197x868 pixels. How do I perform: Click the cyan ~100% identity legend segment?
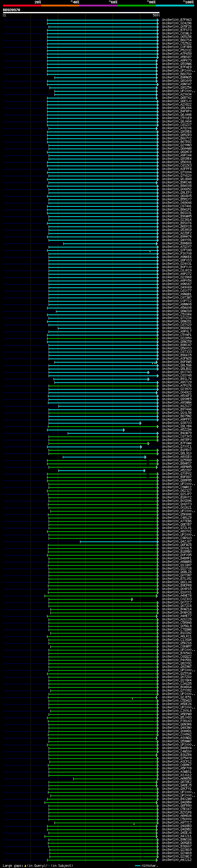pyautogui.click(x=175, y=6)
